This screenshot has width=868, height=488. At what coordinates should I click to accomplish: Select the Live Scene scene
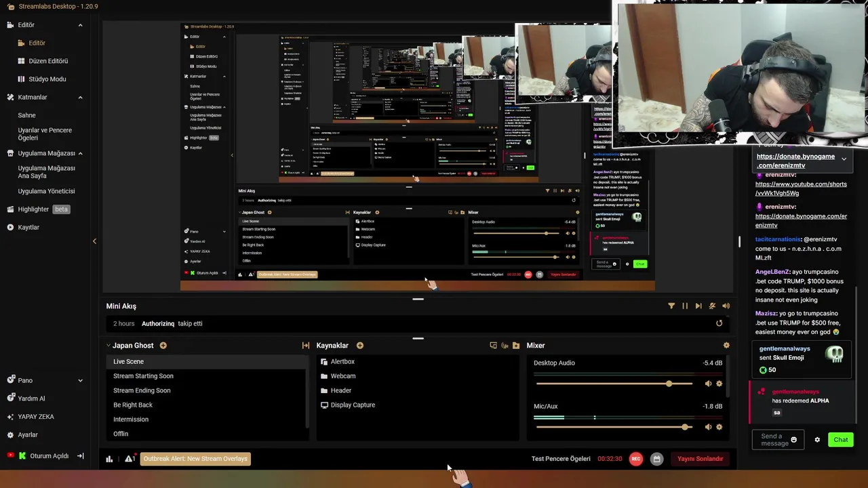(x=207, y=362)
